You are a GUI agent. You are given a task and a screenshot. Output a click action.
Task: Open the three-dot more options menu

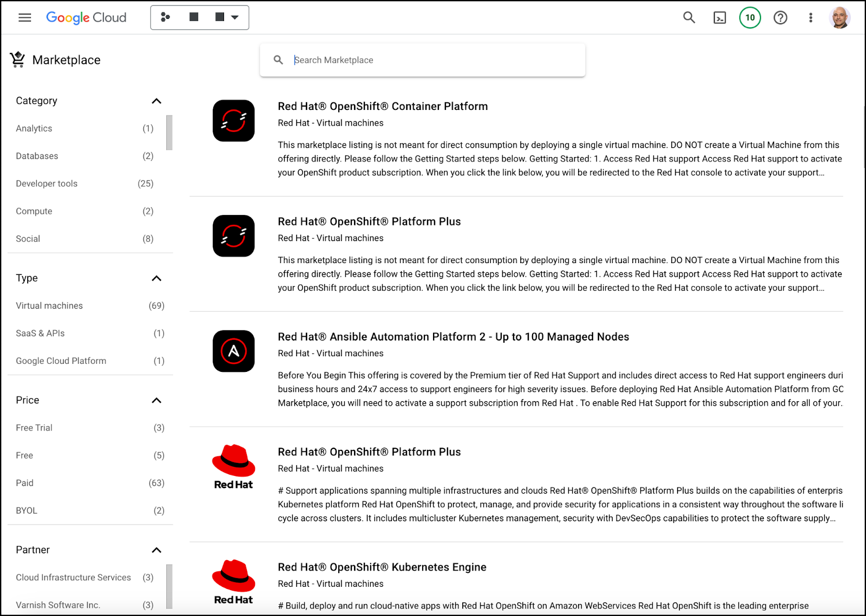811,18
